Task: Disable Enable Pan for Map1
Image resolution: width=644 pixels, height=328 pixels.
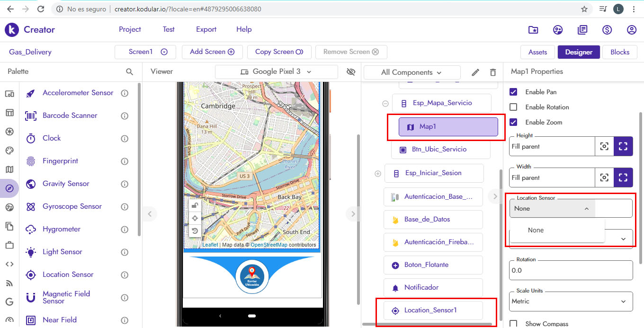Action: click(513, 92)
